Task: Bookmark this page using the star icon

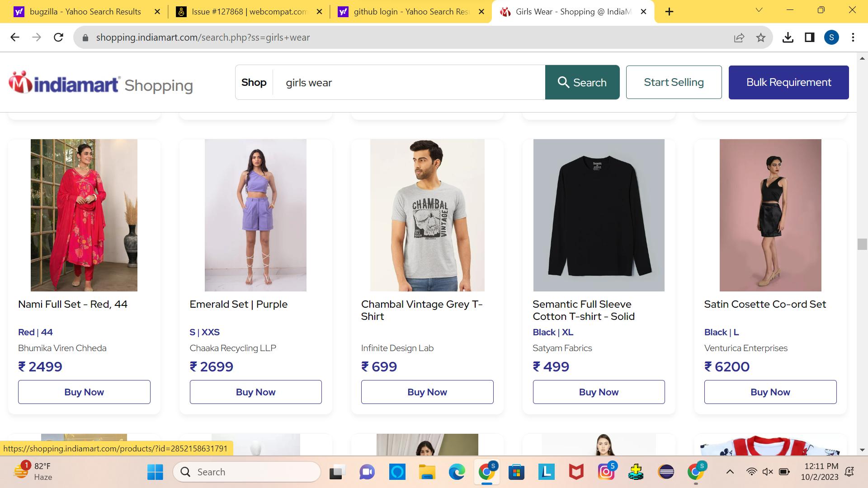Action: click(761, 38)
